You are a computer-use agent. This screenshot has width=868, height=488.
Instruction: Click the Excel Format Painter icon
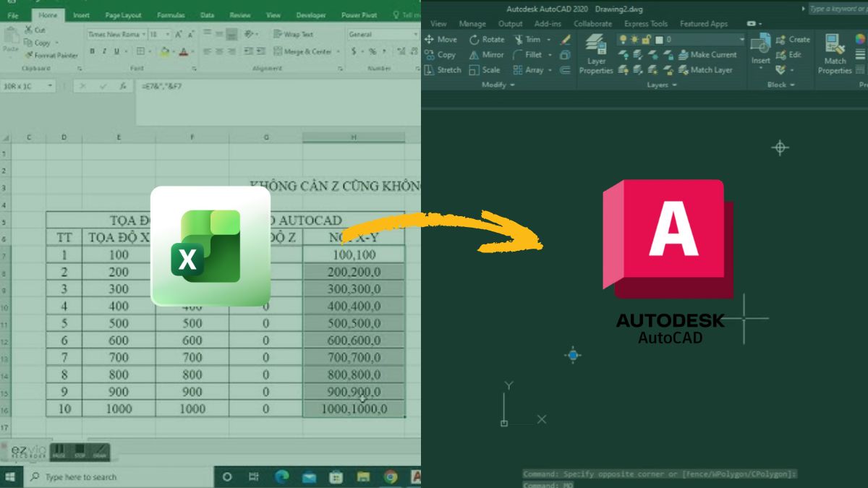29,53
